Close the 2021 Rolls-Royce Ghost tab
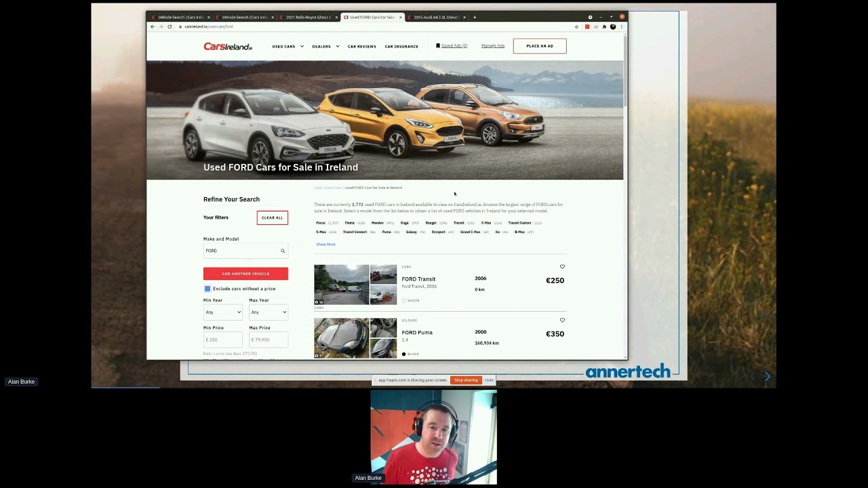The image size is (868, 488). point(336,17)
